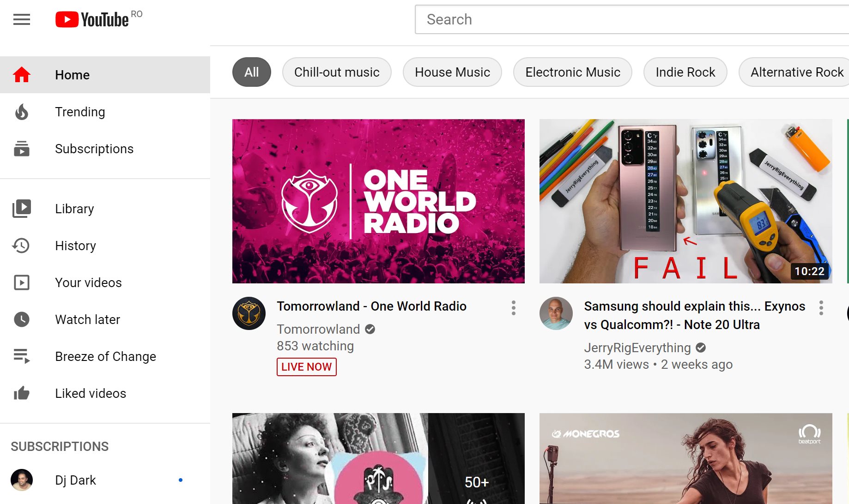View your watch History
849x504 pixels.
tap(21, 246)
